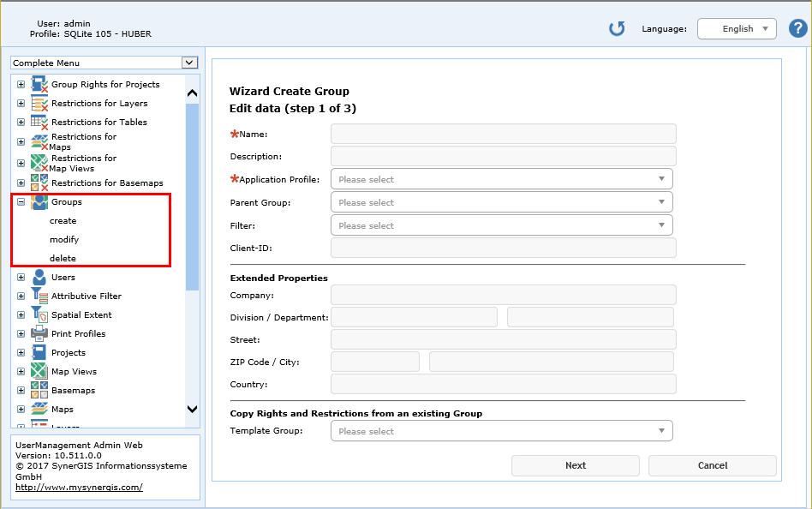The image size is (812, 509).
Task: Open the Language selection combo box
Action: pyautogui.click(x=737, y=28)
